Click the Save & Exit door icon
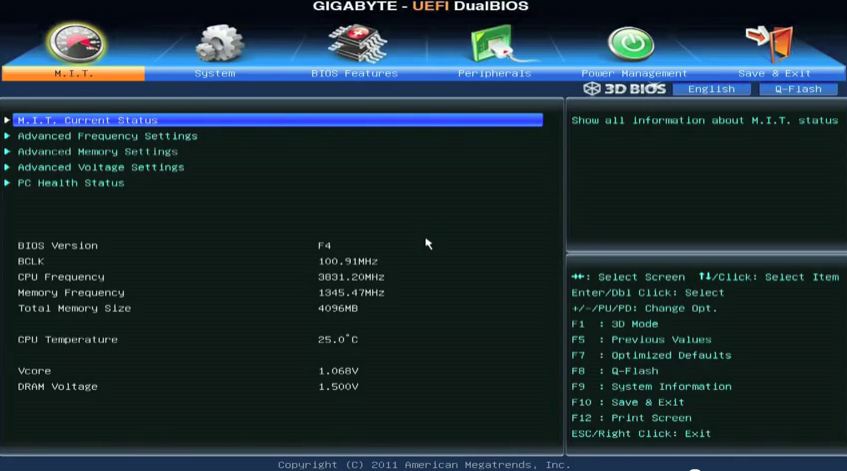847x471 pixels. tap(771, 43)
